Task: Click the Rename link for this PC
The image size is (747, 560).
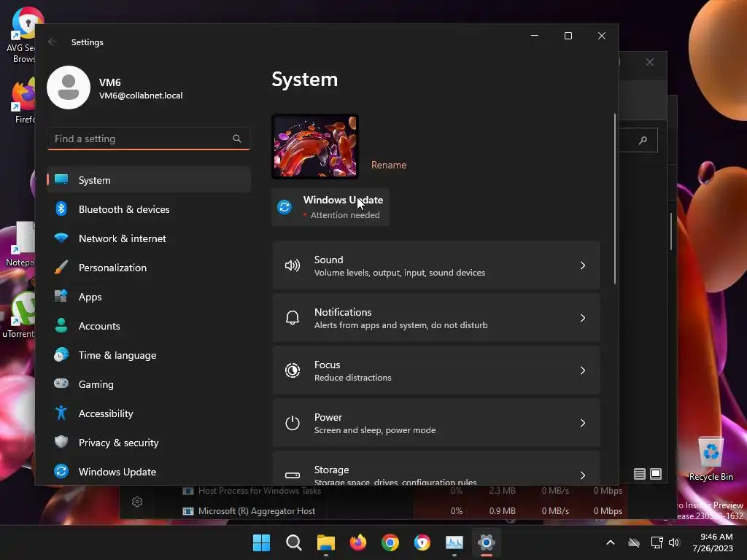Action: (x=389, y=165)
